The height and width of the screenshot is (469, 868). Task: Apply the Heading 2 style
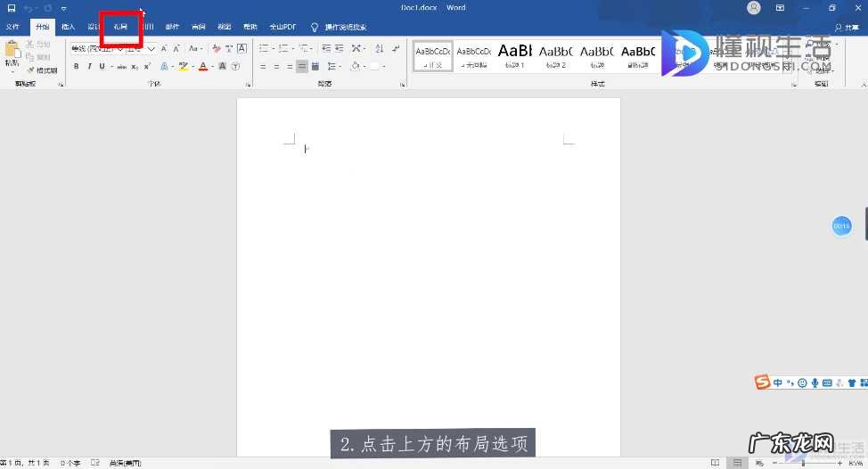click(556, 56)
